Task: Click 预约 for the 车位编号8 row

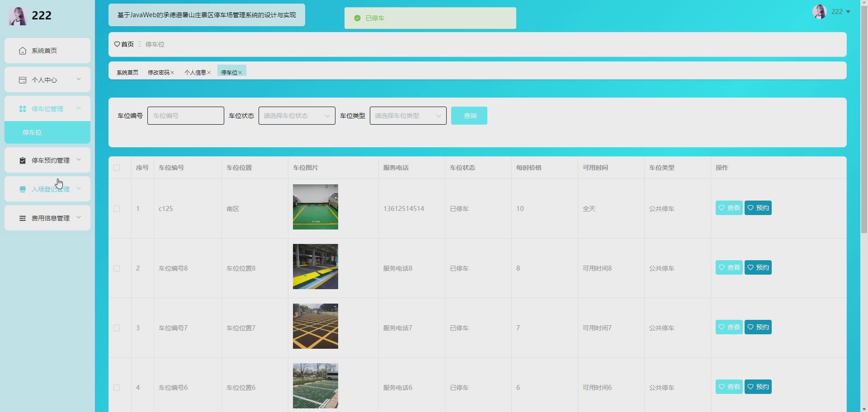Action: 758,267
